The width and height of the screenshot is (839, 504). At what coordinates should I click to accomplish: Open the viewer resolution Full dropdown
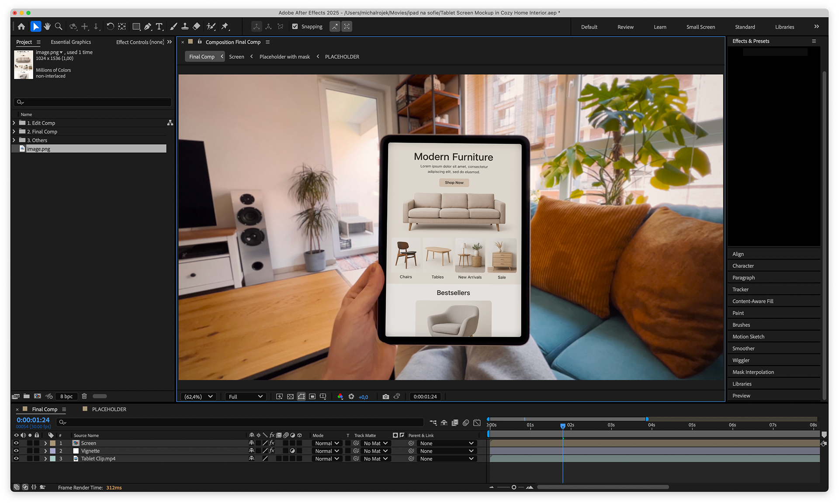(x=246, y=397)
